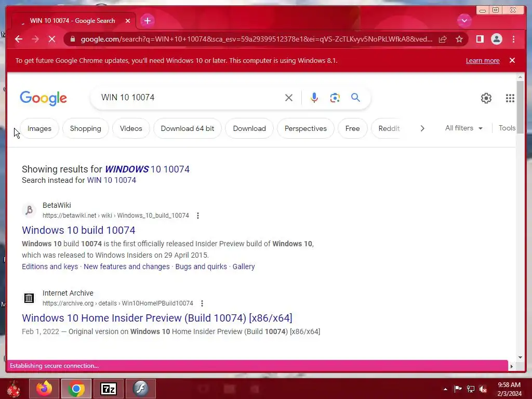532x399 pixels.
Task: Click the BetaWiki site favicon
Action: [29, 210]
